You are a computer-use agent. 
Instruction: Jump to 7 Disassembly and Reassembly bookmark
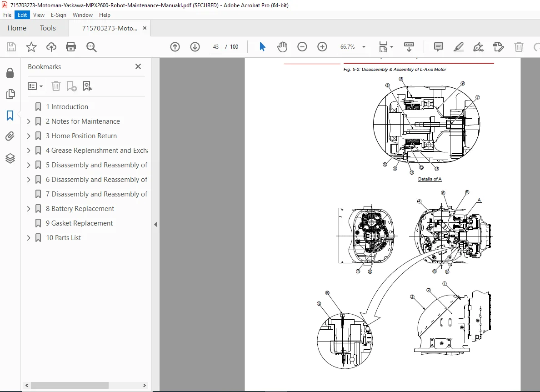coord(96,194)
